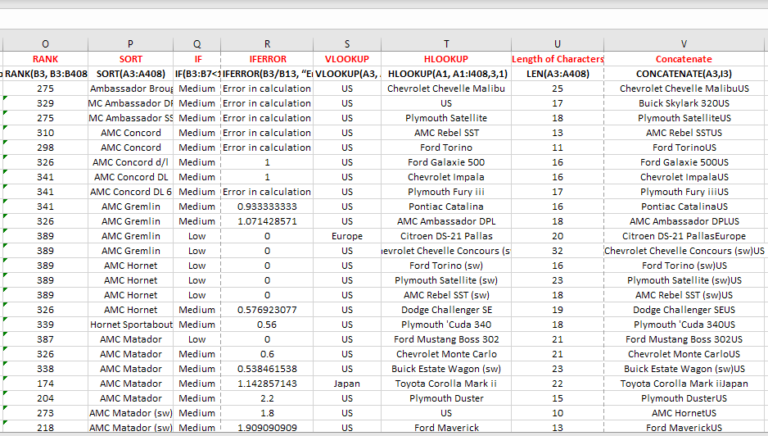Select cell Chevrolet Monte CarloUS
The width and height of the screenshot is (768, 436).
click(684, 354)
